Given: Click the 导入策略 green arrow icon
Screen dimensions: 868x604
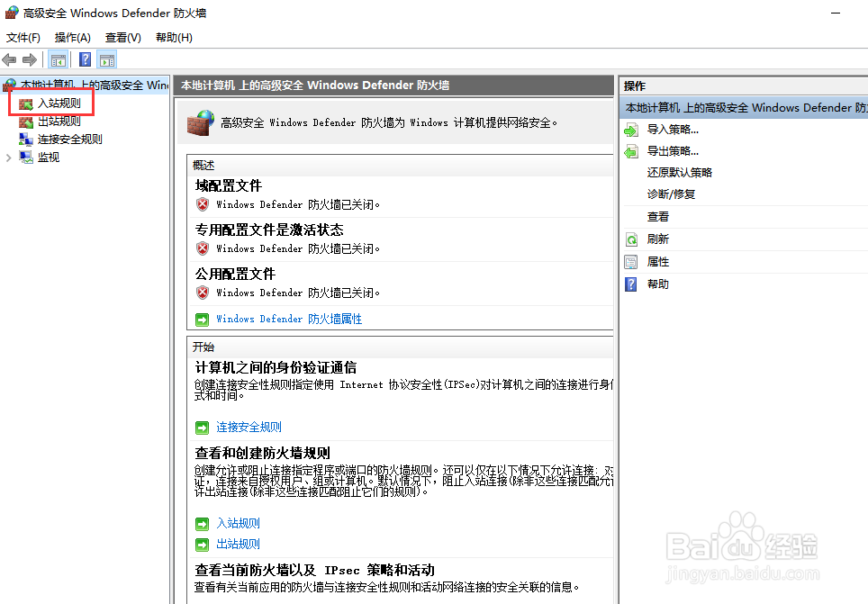Looking at the screenshot, I should coord(631,131).
